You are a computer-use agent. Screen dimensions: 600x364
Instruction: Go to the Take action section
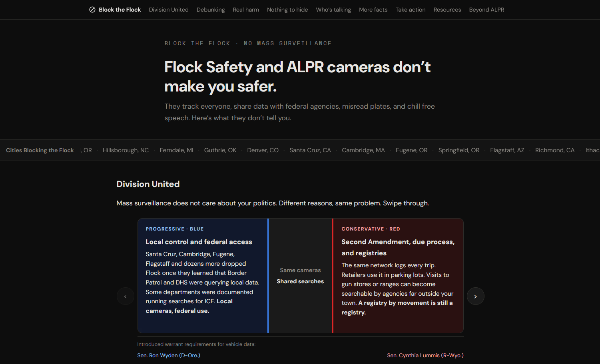point(411,10)
